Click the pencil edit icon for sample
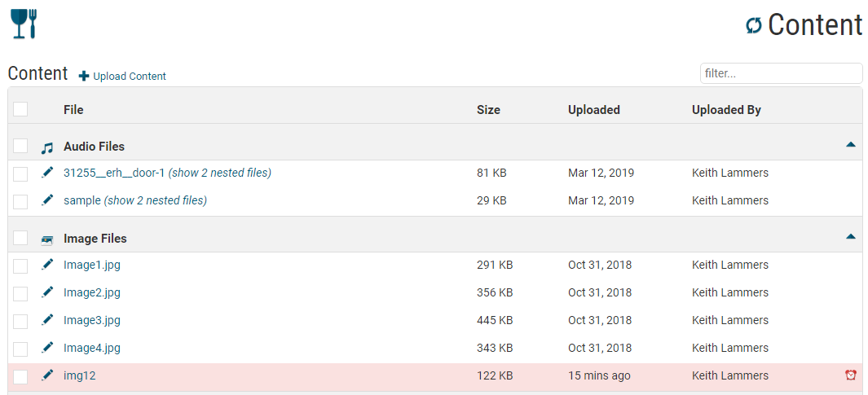 pos(47,200)
